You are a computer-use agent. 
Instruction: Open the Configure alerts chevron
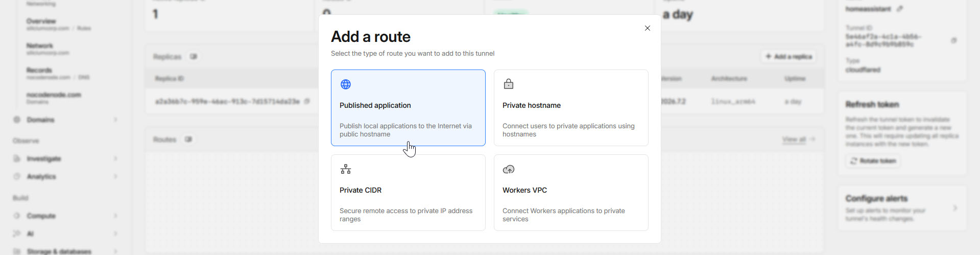click(x=955, y=208)
